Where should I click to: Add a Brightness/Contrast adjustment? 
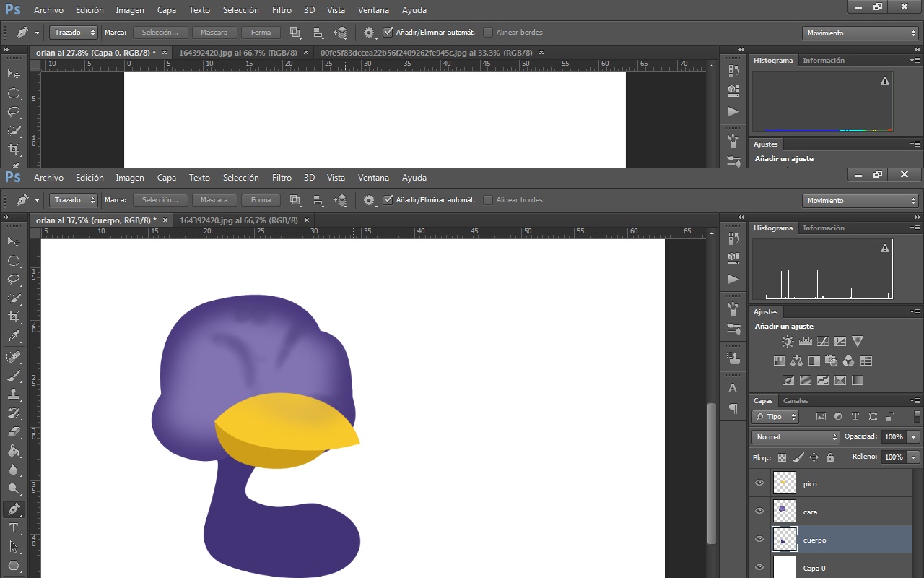(x=788, y=342)
